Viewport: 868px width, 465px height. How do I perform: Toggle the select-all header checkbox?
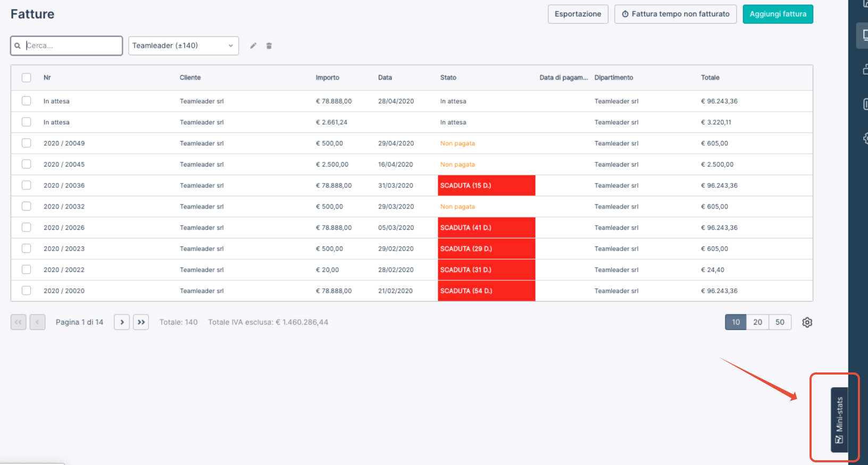point(26,78)
